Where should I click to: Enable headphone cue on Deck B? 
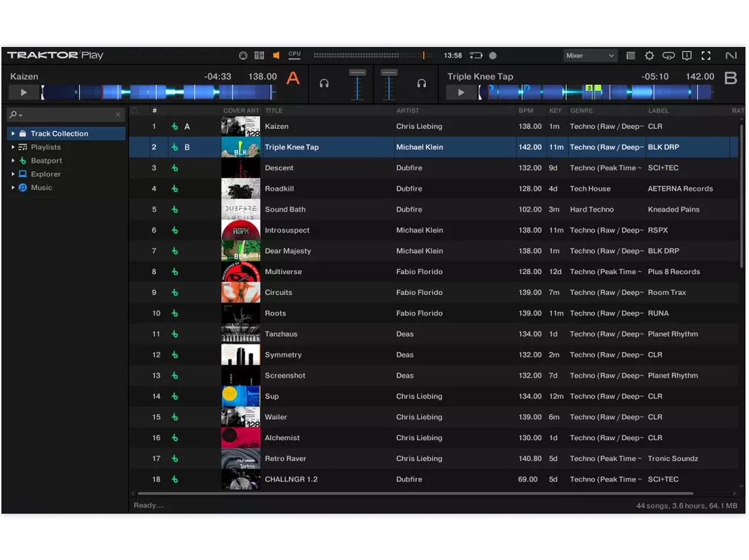pos(422,83)
